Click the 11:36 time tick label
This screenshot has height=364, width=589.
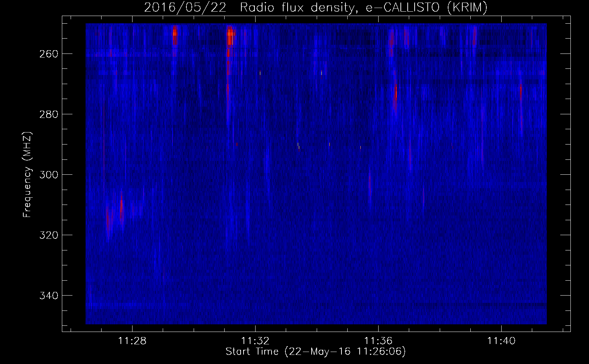coord(379,341)
